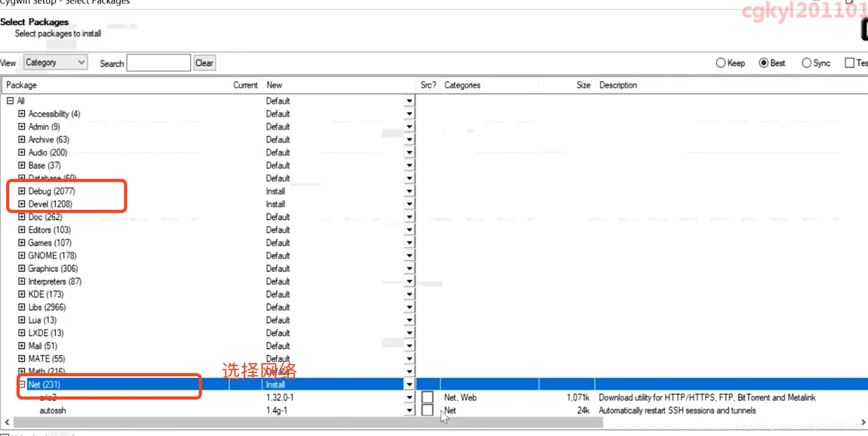Click the Size column header
868x436 pixels.
pos(567,85)
